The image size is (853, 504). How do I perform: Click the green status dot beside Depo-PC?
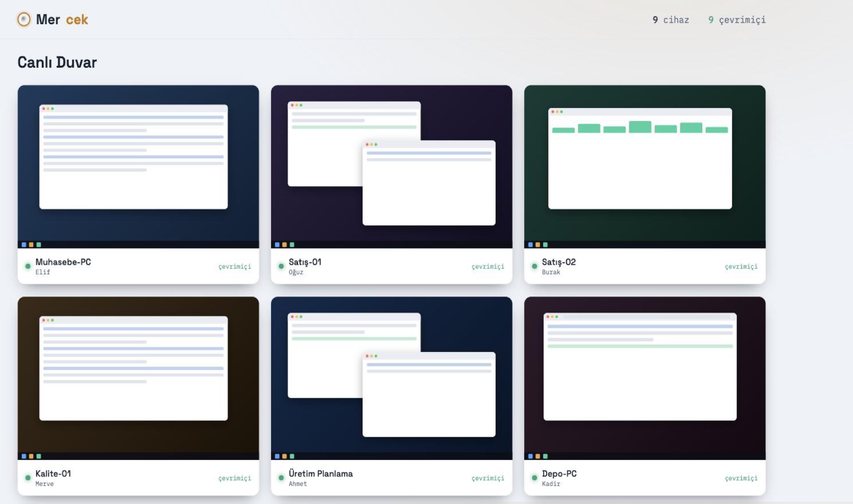pyautogui.click(x=535, y=478)
